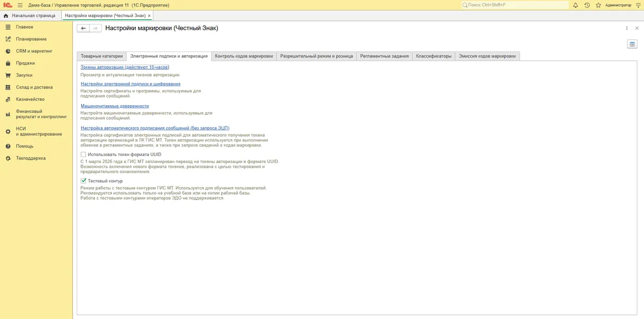
Task: Open the Техподдержка section
Action: click(x=31, y=158)
